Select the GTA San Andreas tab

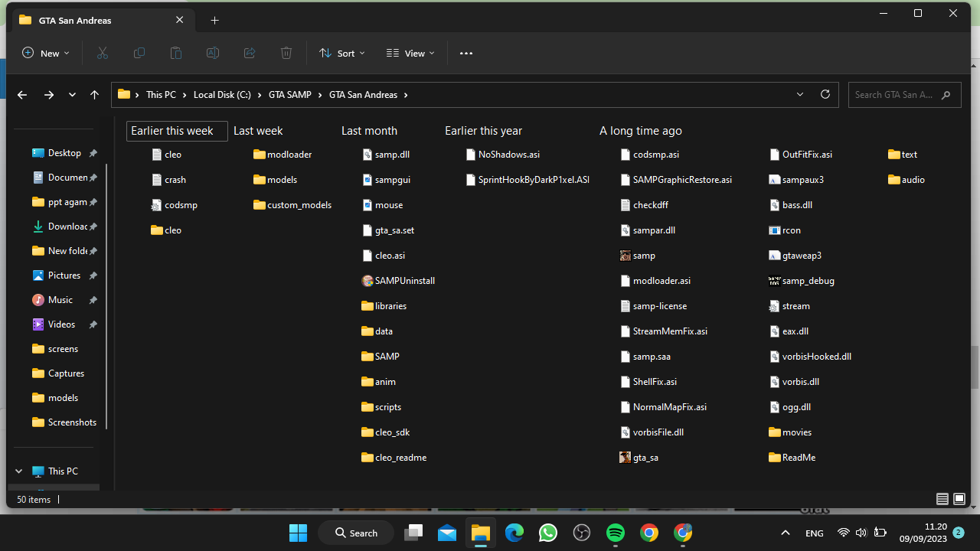[101, 21]
